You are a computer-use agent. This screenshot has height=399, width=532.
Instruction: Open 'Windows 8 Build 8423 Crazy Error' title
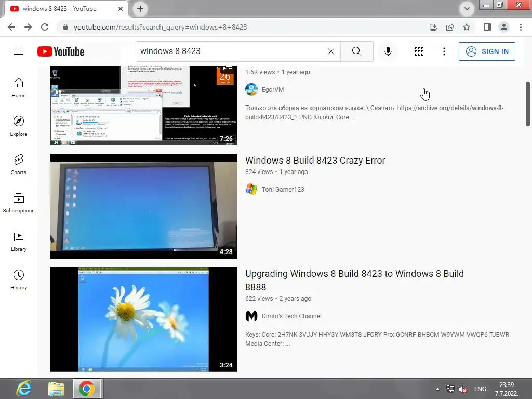click(x=315, y=161)
